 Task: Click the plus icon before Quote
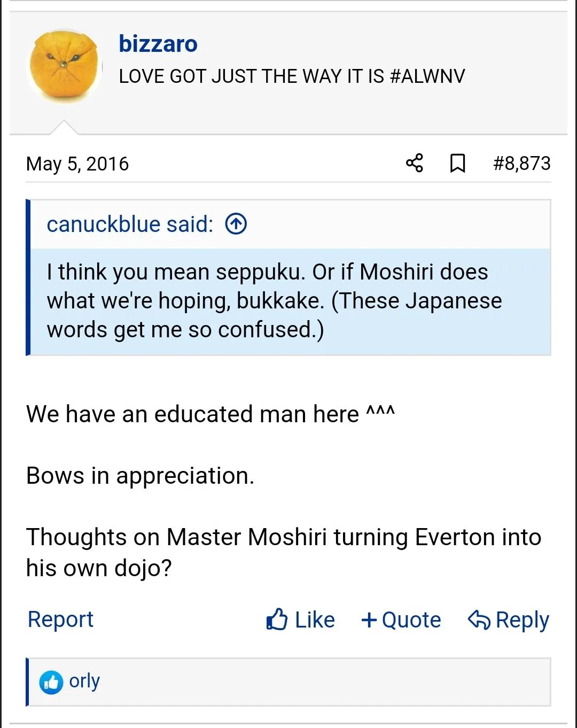(369, 619)
